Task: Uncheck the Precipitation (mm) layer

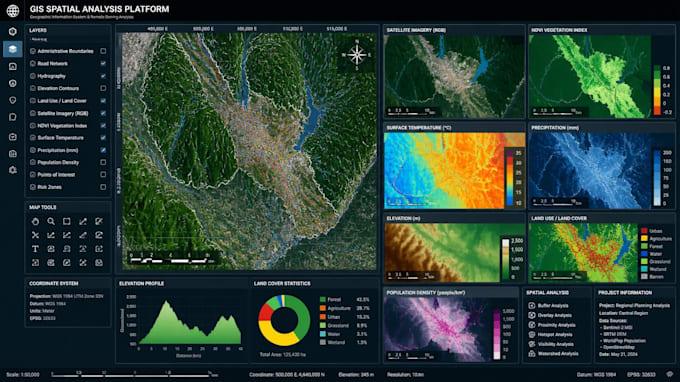Action: coord(103,150)
